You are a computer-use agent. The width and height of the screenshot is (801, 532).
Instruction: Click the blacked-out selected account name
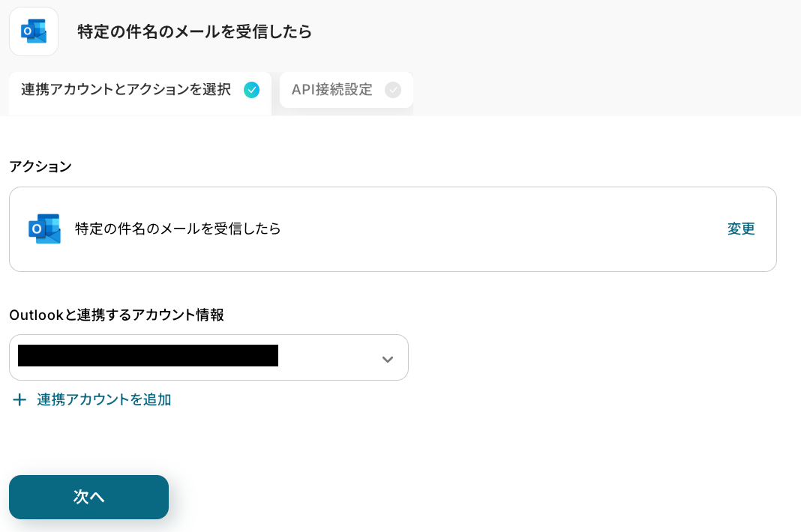[x=148, y=355]
